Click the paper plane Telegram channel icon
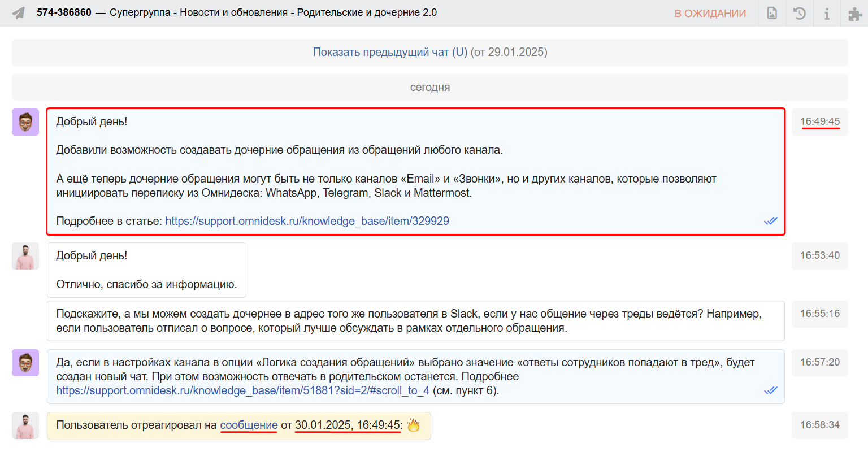868x456 pixels. [19, 12]
